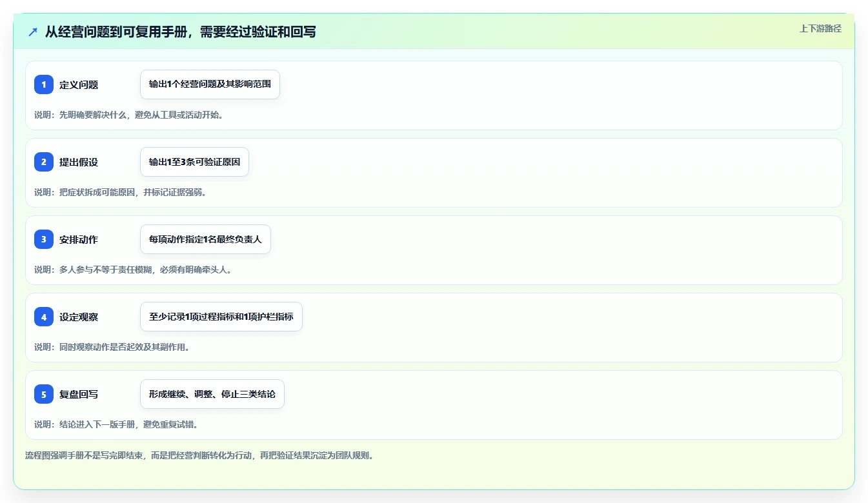Click the 形成继续、调整、停止三类结论 chip

[x=212, y=394]
